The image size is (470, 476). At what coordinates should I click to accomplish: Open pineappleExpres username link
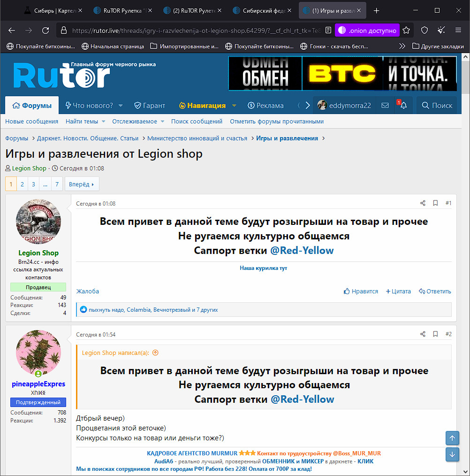(38, 384)
